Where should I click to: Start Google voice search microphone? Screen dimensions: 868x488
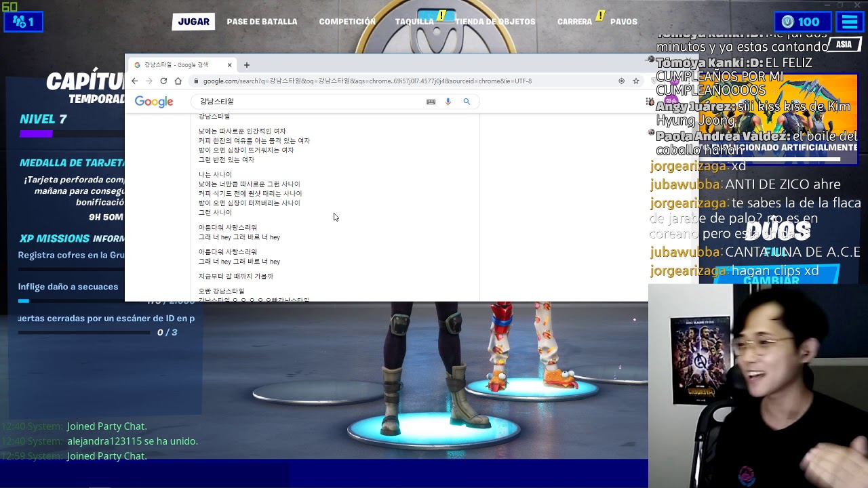point(448,102)
